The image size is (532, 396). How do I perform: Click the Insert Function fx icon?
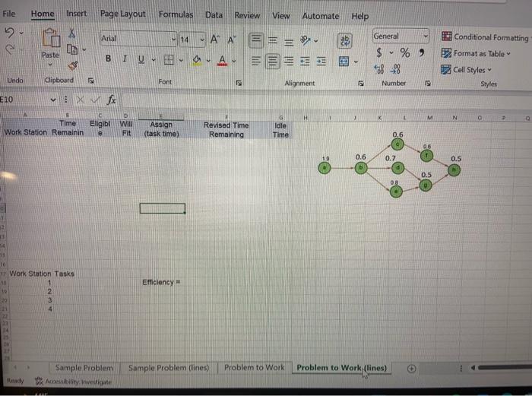click(x=111, y=100)
